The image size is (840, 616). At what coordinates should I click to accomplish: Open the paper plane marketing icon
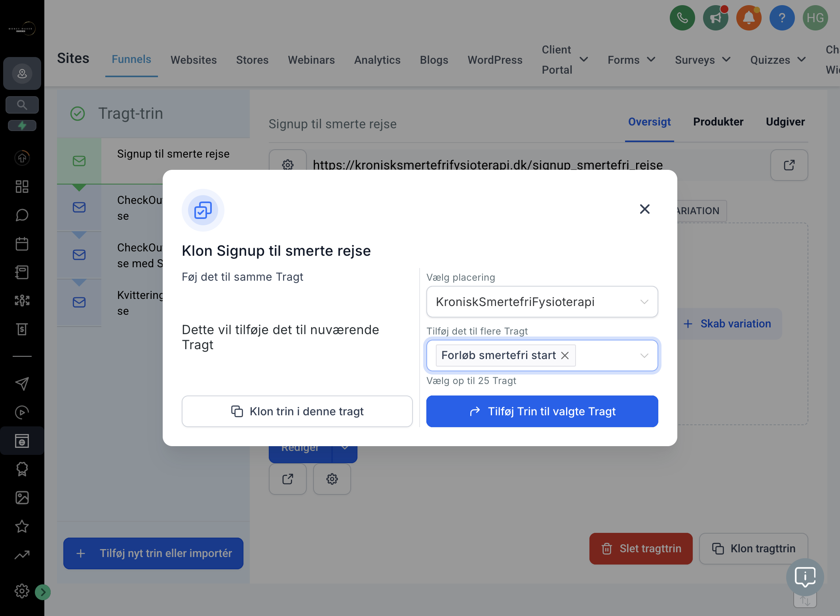[x=22, y=383]
